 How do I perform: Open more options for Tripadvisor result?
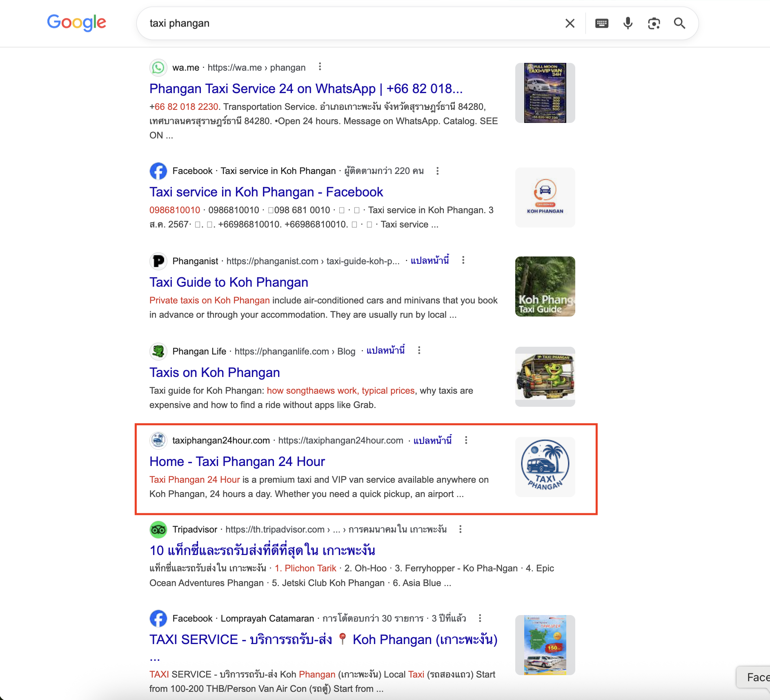[461, 529]
